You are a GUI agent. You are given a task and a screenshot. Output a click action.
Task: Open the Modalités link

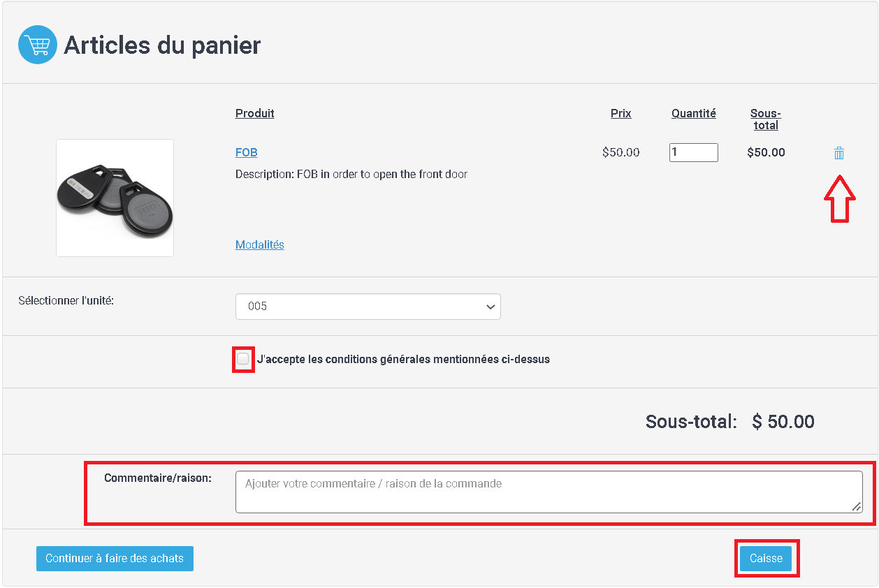(x=260, y=244)
